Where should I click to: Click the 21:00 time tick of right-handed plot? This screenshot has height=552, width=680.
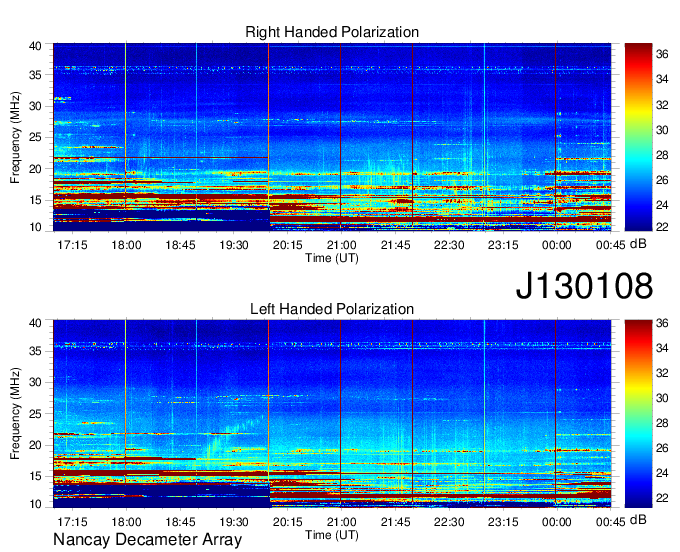click(x=341, y=245)
